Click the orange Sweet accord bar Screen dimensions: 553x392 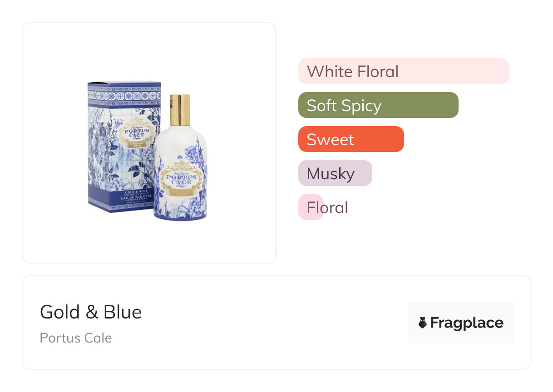[x=351, y=139]
